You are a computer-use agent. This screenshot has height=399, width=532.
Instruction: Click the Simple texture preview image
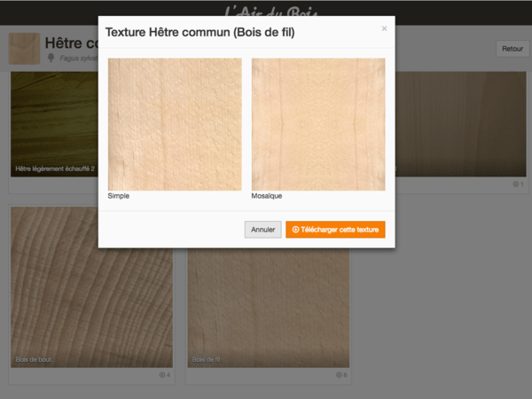(175, 124)
